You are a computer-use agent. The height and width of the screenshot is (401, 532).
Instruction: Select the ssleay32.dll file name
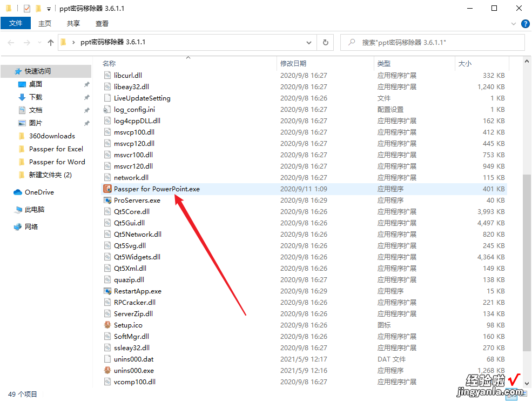click(132, 347)
